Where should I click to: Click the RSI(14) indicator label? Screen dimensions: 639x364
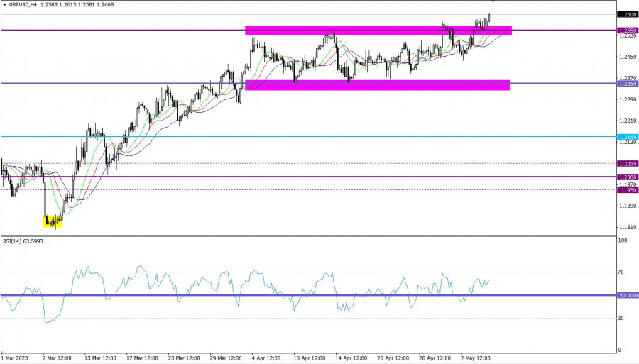coord(25,241)
